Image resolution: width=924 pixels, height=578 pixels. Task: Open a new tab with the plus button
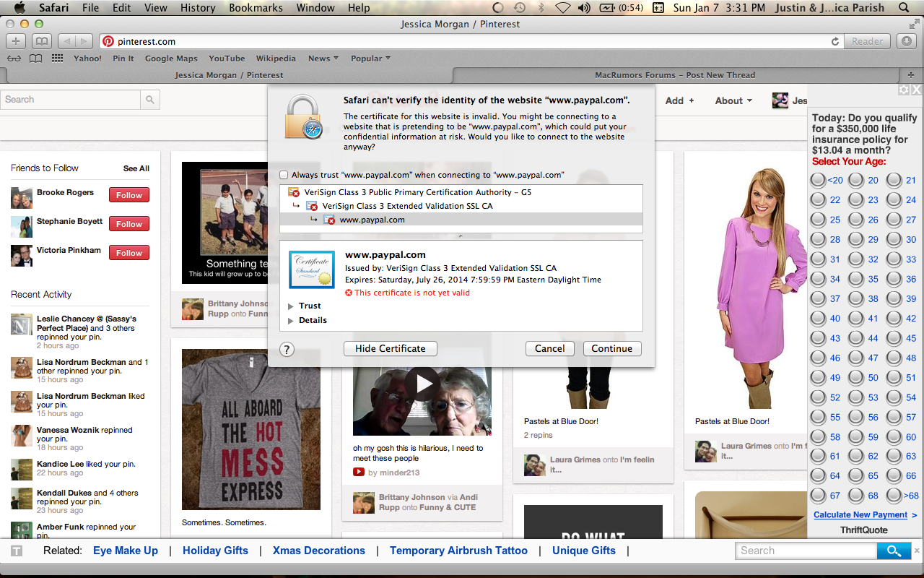(911, 74)
